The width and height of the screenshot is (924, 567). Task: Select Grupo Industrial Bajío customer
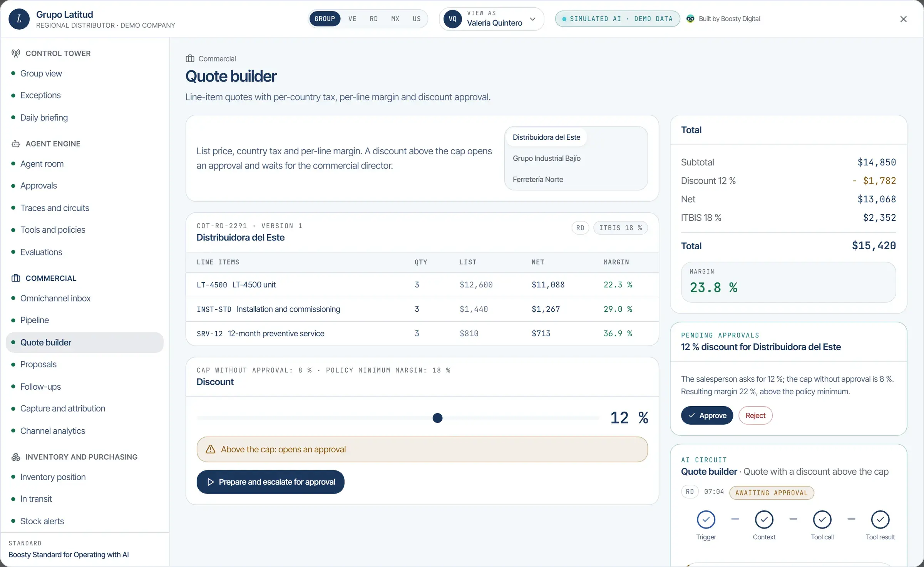pos(547,158)
